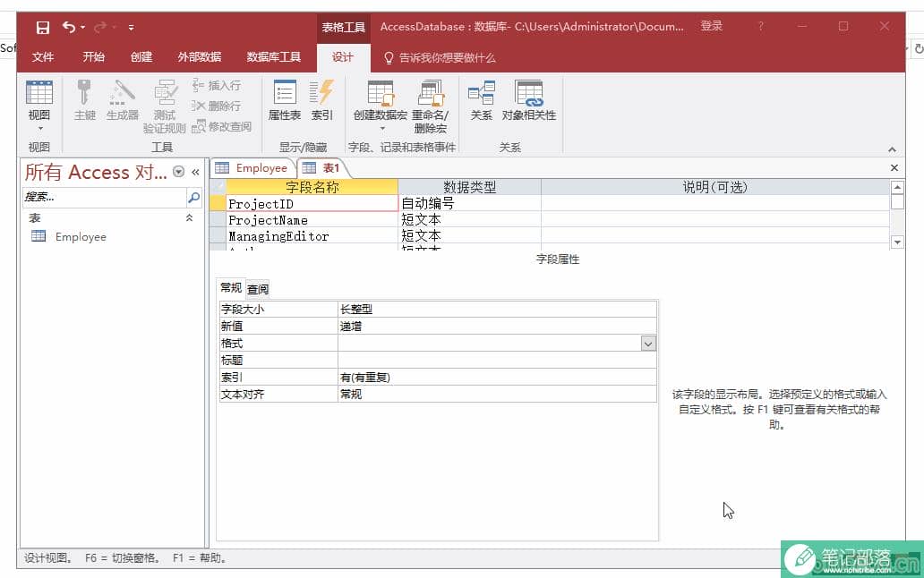The width and height of the screenshot is (924, 578).
Task: Select the ManagingEditor field name cell
Action: [312, 236]
